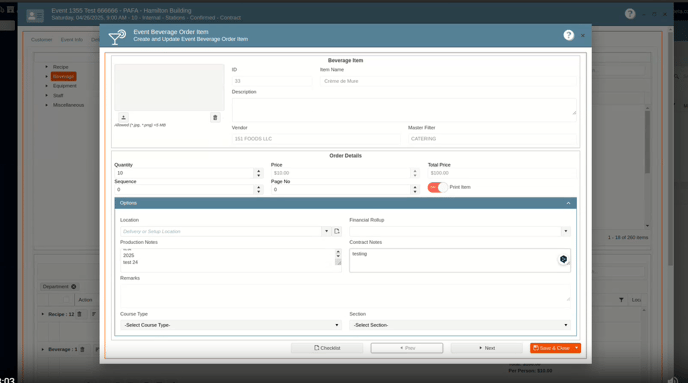Click the icon next to Location dropdown
This screenshot has height=383, width=688.
(x=337, y=231)
